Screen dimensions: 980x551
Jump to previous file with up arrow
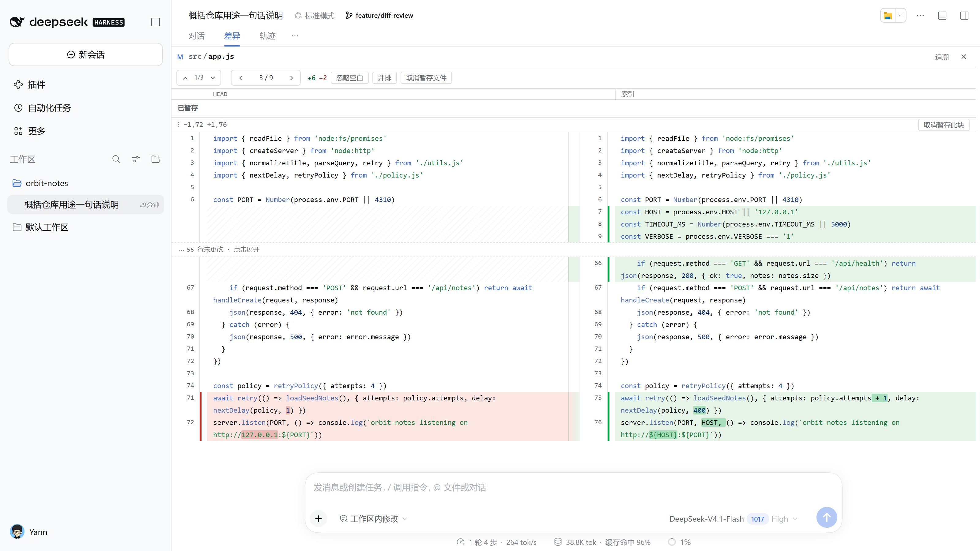(185, 78)
